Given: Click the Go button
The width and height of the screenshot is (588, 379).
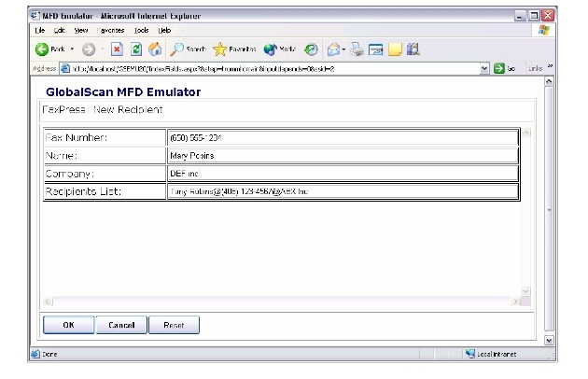Looking at the screenshot, I should point(504,69).
